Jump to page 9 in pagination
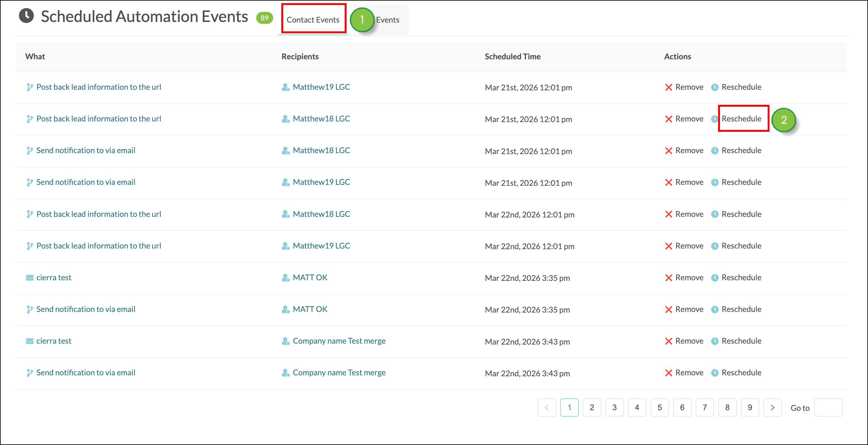Screen dimensions: 868x445 750,408
